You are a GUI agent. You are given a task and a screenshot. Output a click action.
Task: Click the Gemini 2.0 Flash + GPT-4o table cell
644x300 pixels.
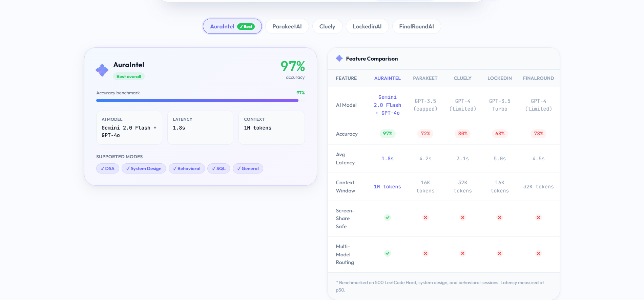(388, 105)
